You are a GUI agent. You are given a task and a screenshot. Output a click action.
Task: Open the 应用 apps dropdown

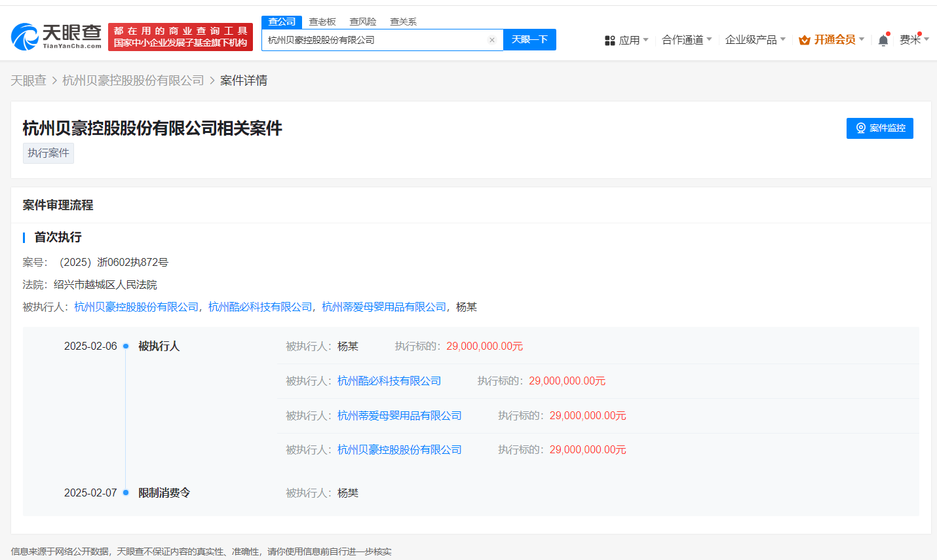(626, 41)
